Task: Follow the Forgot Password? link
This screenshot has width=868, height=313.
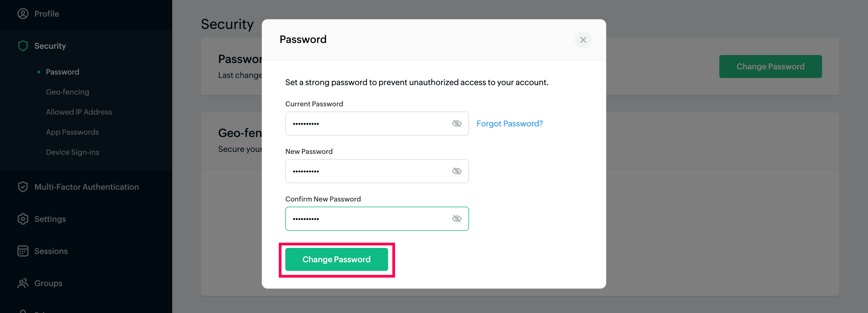Action: coord(509,124)
